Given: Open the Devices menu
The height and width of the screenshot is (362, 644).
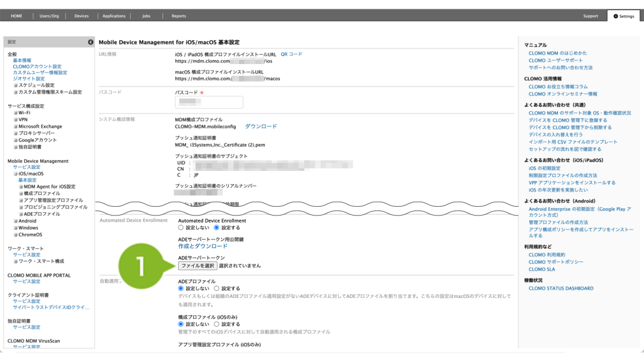Looking at the screenshot, I should pyautogui.click(x=81, y=16).
